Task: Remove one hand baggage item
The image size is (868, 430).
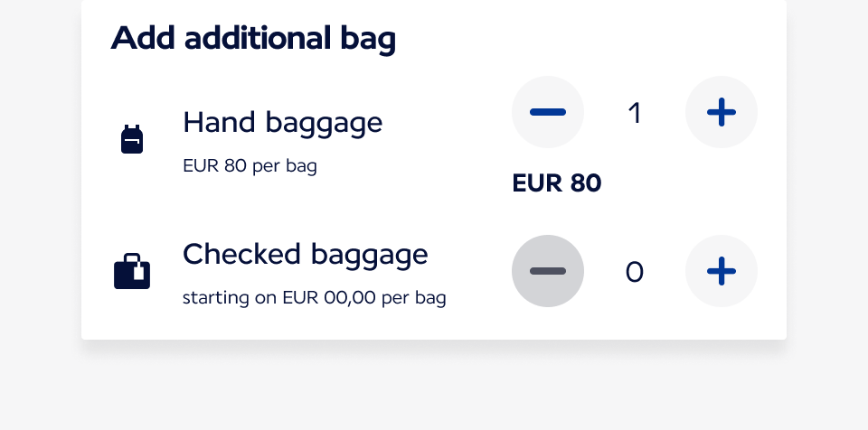Action: point(548,112)
